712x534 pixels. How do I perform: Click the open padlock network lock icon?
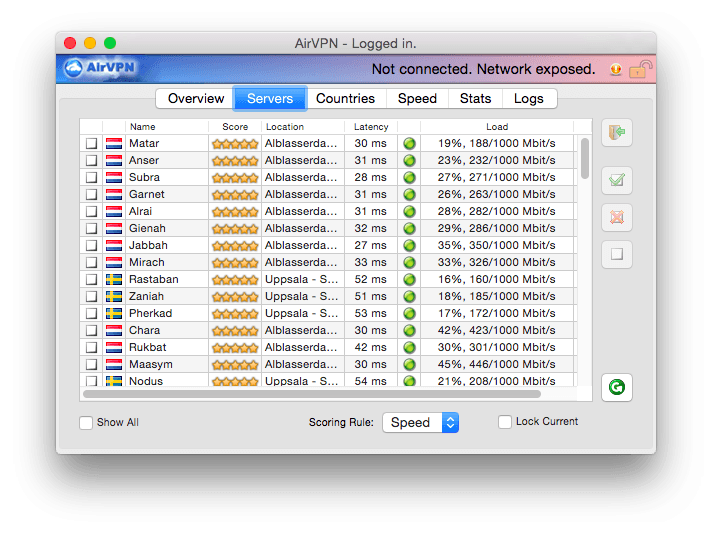pyautogui.click(x=640, y=69)
